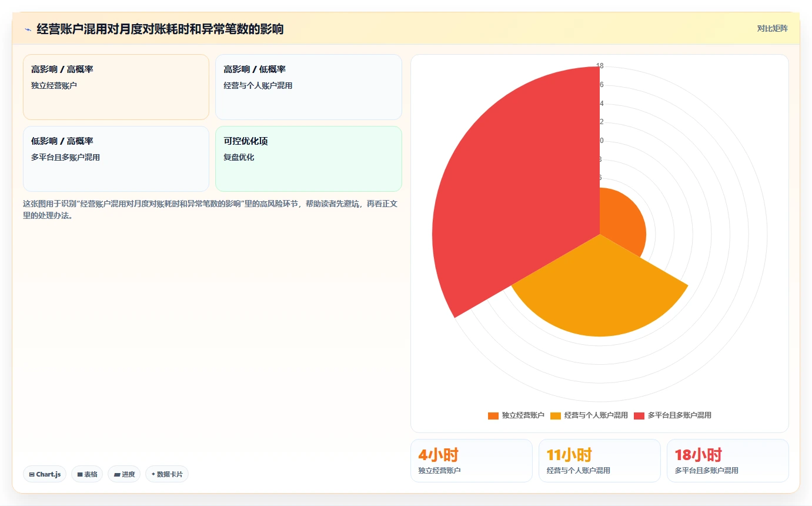Click the 独立经营账户 legend label
This screenshot has height=506, width=812.
click(523, 415)
